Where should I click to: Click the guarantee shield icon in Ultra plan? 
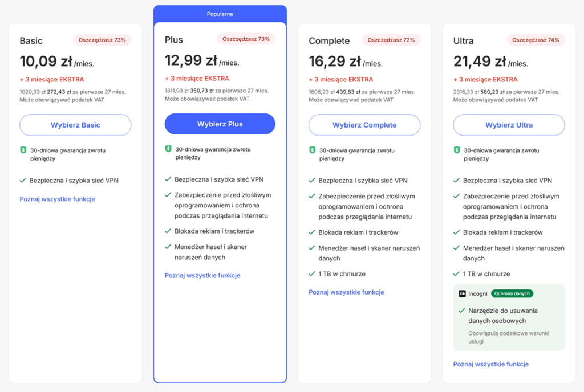click(x=457, y=150)
